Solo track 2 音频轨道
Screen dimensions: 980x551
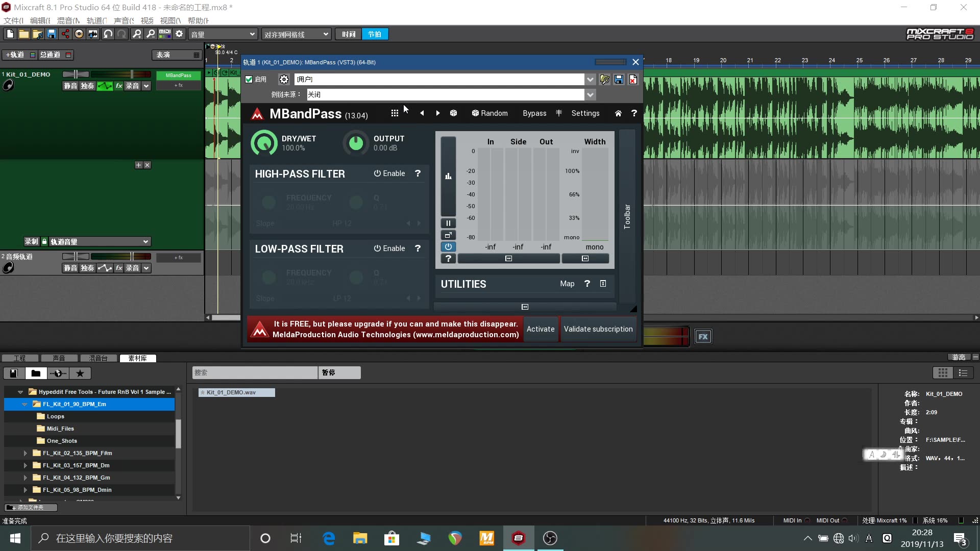(87, 268)
